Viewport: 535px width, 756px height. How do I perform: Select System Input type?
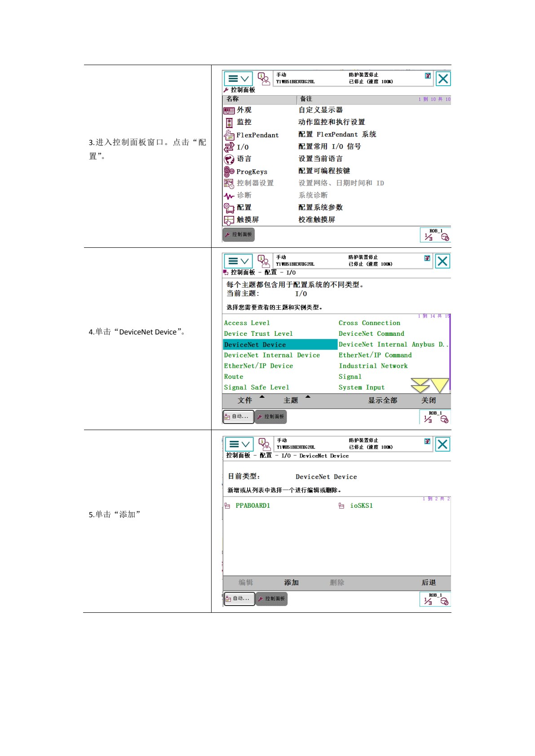(362, 388)
